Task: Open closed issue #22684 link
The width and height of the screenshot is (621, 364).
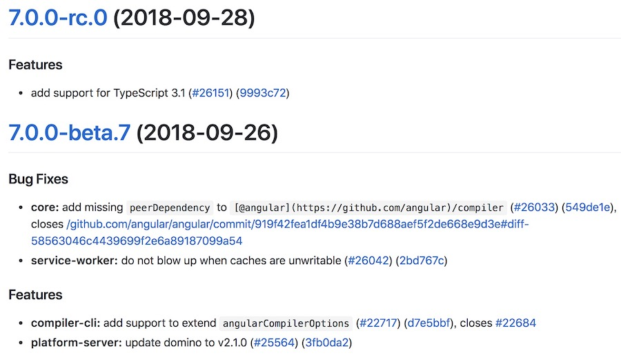Action: pyautogui.click(x=515, y=323)
